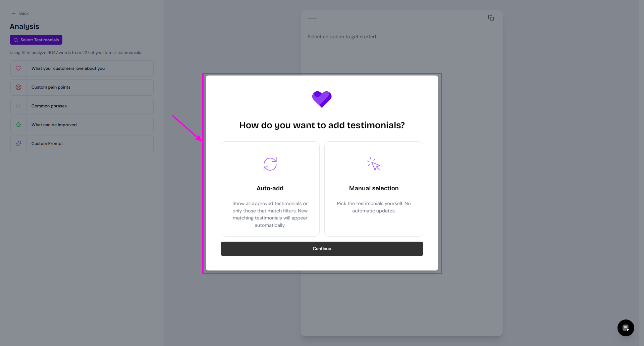This screenshot has width=644, height=346.
Task: Select the Auto-add option card
Action: click(x=270, y=189)
